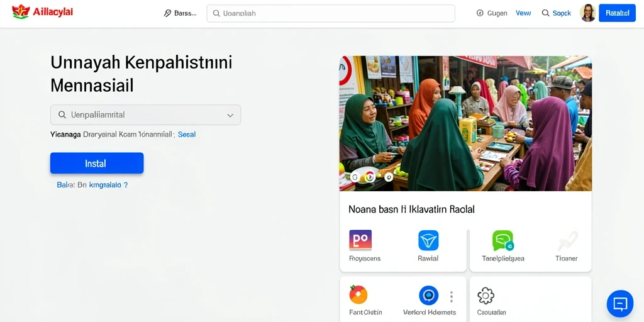This screenshot has width=644, height=322.
Task: Click the Unnayah Kenpahistnini Mennasiail heading
Action: (x=142, y=74)
